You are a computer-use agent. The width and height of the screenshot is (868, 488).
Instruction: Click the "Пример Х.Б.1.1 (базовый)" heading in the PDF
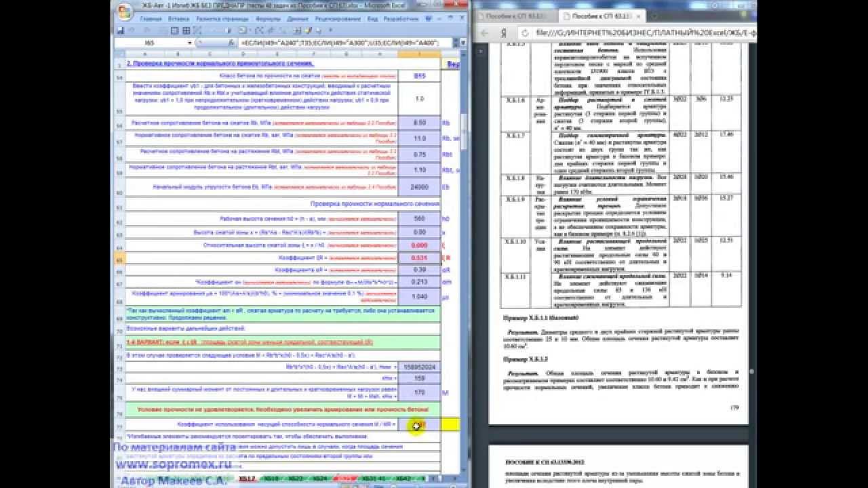(x=540, y=317)
